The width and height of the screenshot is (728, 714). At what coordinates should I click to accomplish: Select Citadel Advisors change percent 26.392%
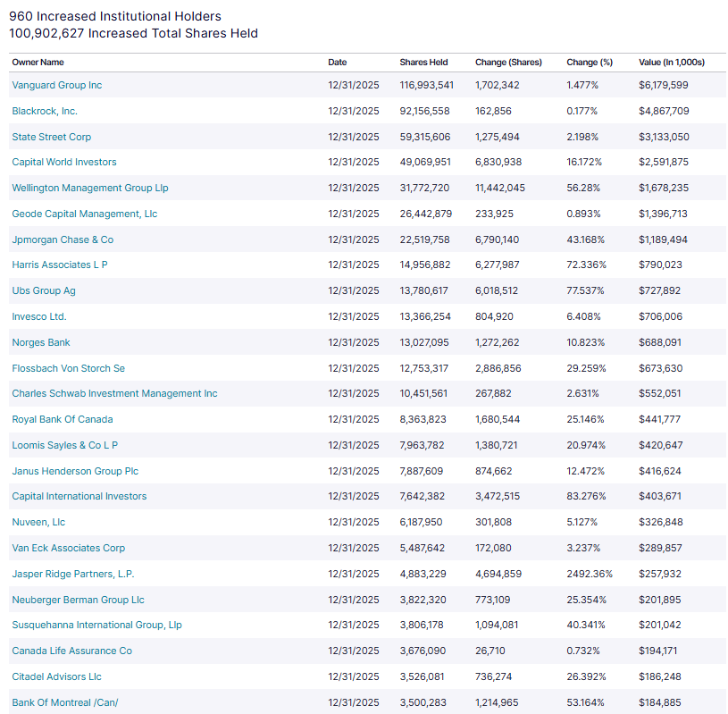point(586,677)
